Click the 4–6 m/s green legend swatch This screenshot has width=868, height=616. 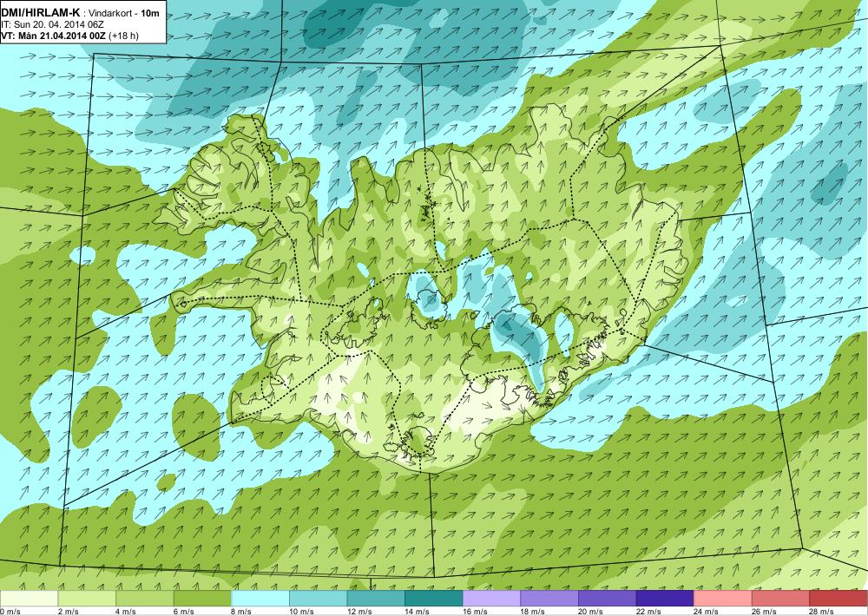144,599
